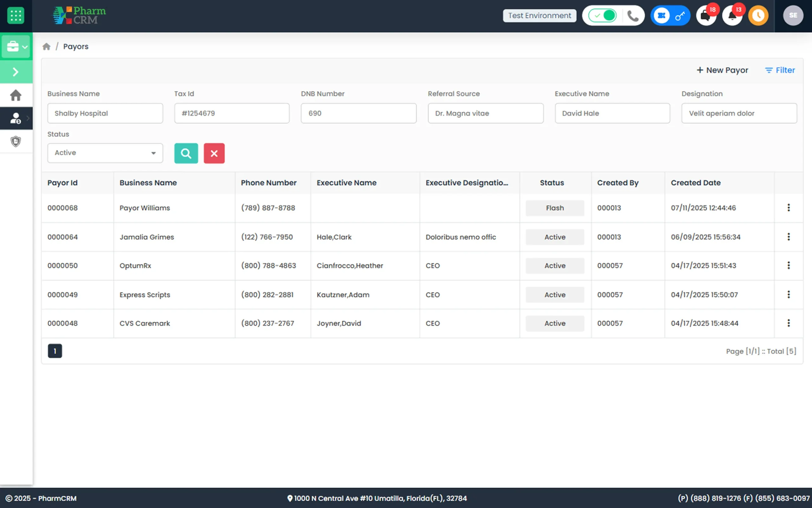Open the SE user avatar menu
Screen dimensions: 812x508
[x=793, y=16]
